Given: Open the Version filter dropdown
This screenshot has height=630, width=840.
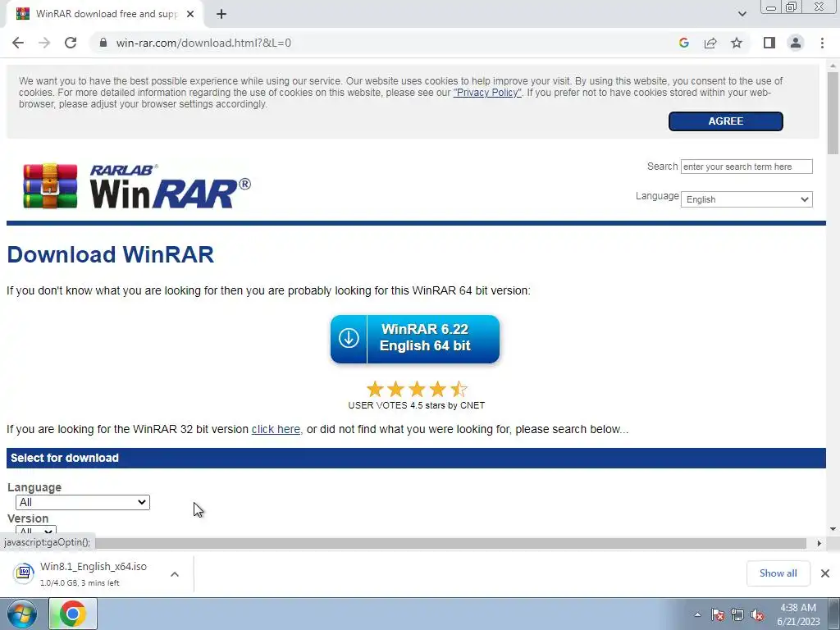Looking at the screenshot, I should click(x=36, y=532).
